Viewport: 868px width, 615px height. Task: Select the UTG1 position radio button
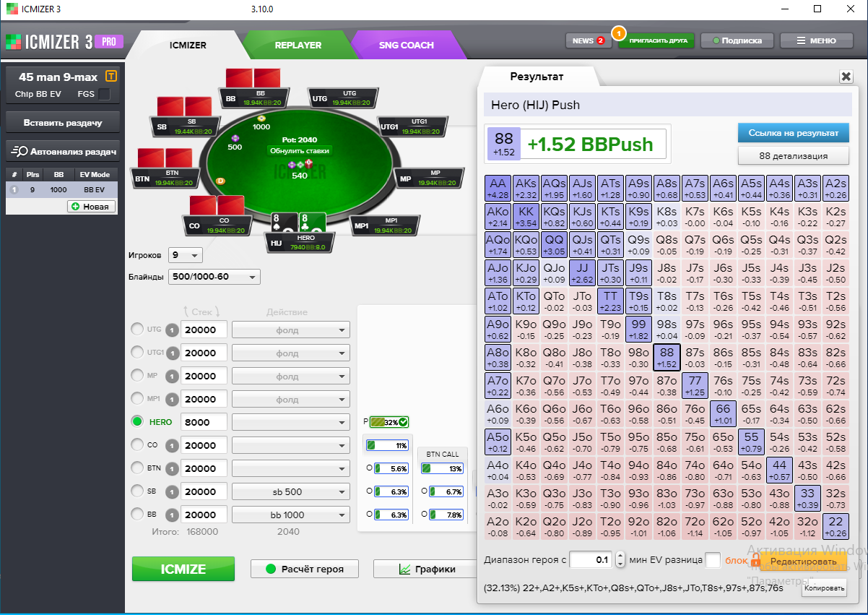point(137,353)
